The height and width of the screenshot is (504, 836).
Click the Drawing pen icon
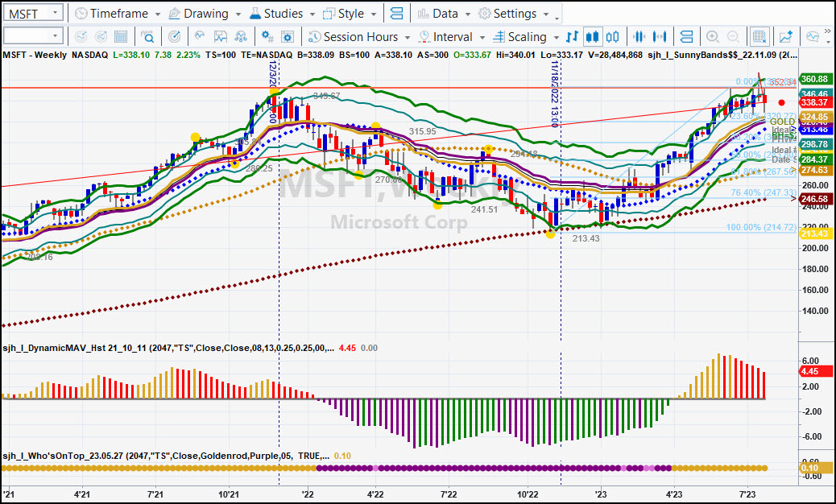(x=174, y=14)
